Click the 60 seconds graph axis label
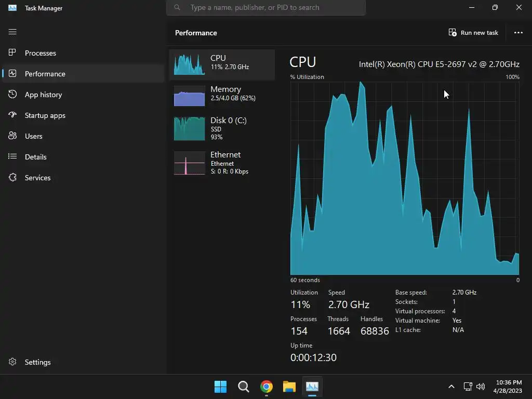This screenshot has width=532, height=399. point(305,280)
